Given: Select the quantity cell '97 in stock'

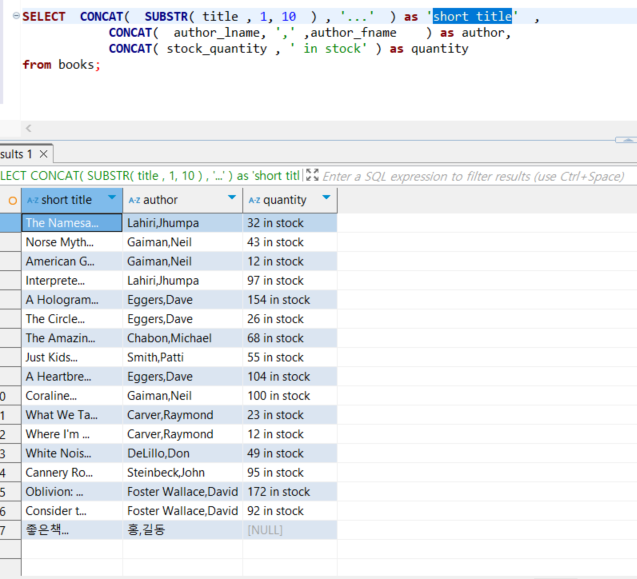Looking at the screenshot, I should coord(290,280).
